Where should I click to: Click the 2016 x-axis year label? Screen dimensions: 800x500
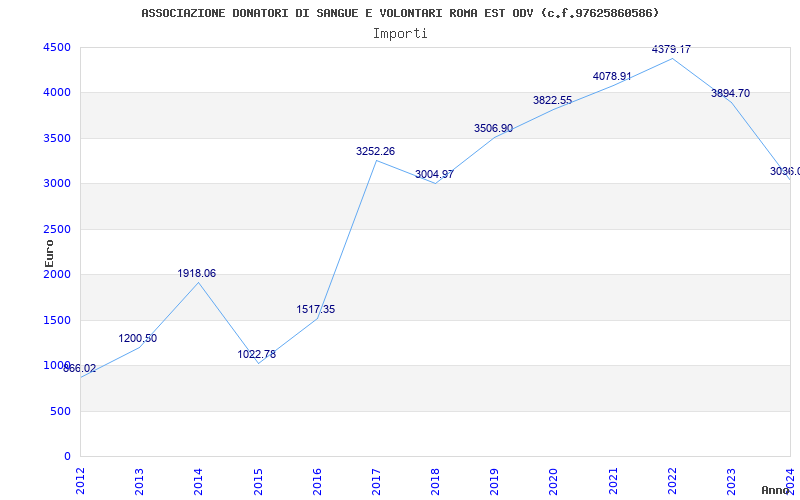tap(317, 481)
